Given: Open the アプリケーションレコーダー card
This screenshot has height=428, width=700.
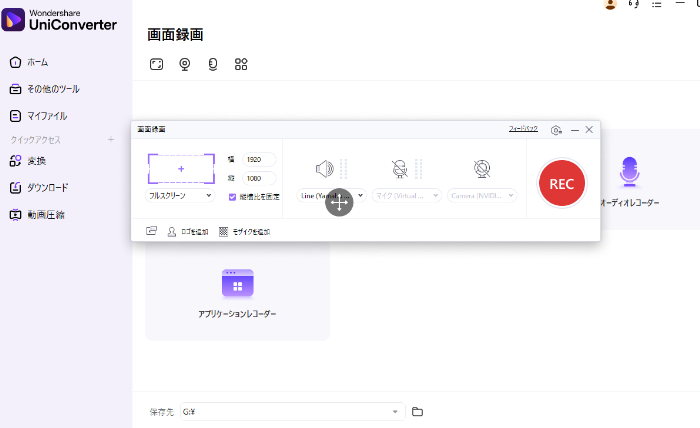Looking at the screenshot, I should click(x=238, y=291).
